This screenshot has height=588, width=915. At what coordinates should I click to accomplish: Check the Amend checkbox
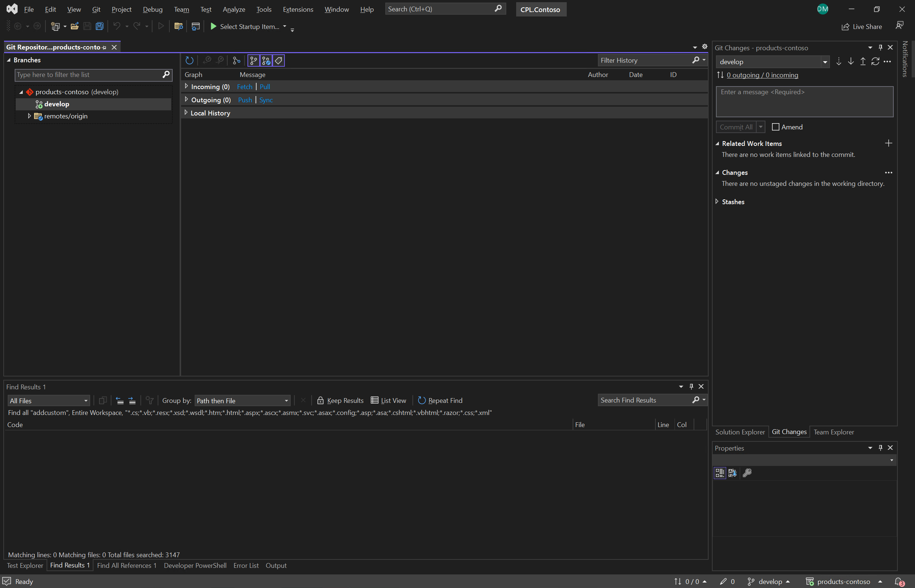(775, 127)
